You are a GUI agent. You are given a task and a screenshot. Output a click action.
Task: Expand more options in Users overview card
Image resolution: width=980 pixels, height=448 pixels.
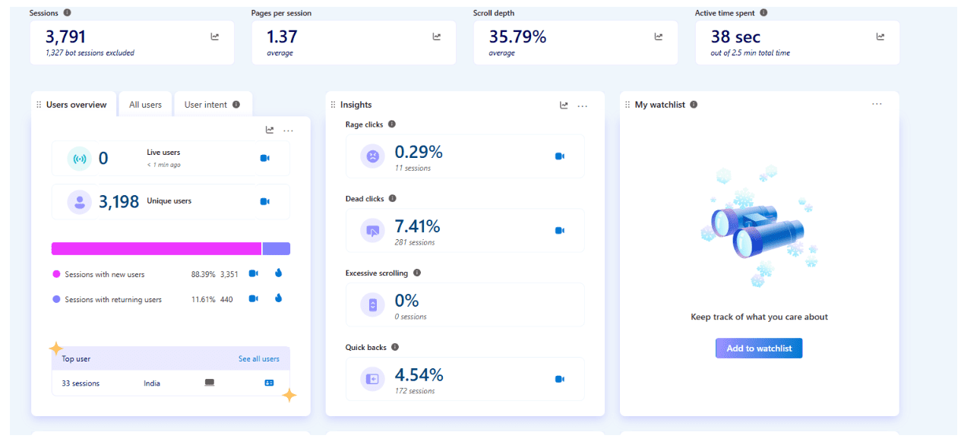pyautogui.click(x=288, y=131)
